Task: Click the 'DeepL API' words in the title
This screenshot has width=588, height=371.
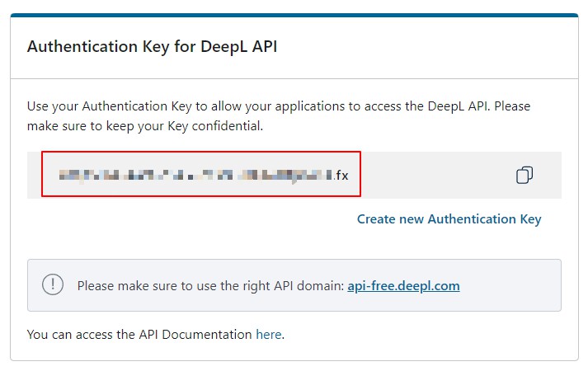Action: 238,47
